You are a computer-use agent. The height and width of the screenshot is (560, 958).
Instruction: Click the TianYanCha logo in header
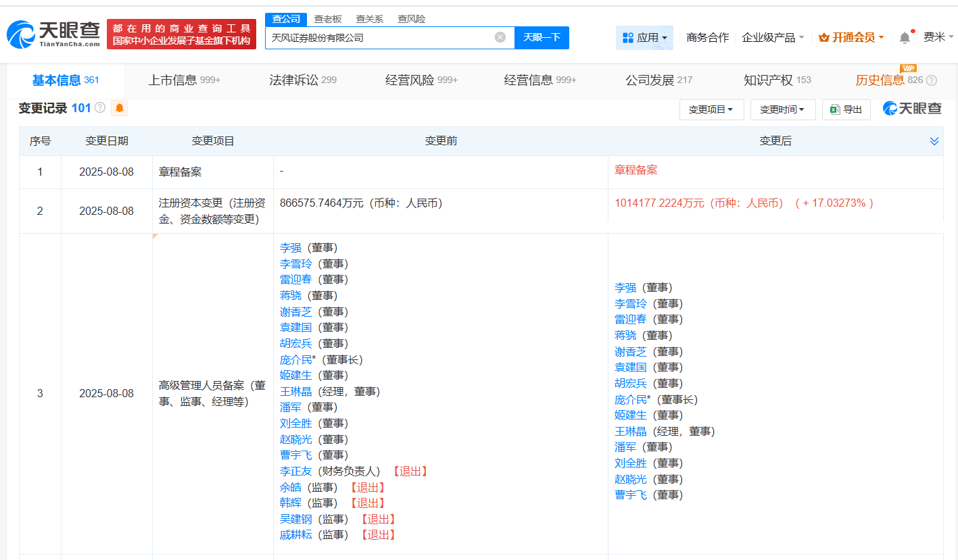(53, 34)
